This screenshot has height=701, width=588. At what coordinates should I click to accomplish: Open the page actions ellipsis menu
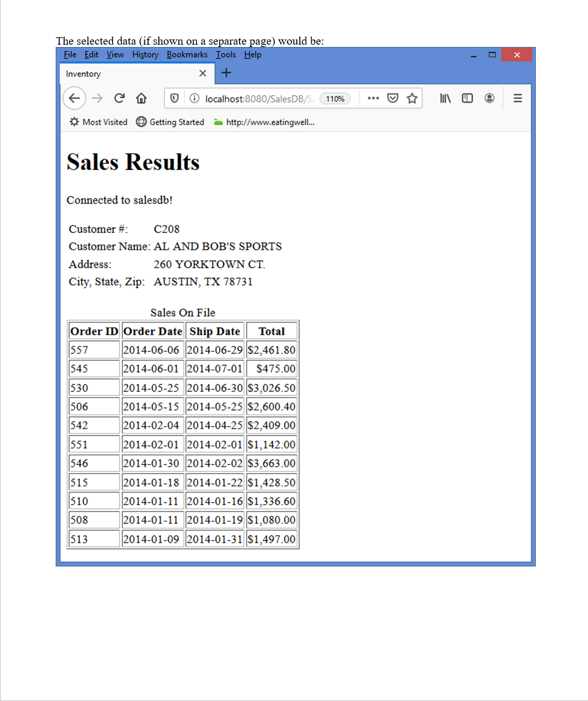(373, 98)
